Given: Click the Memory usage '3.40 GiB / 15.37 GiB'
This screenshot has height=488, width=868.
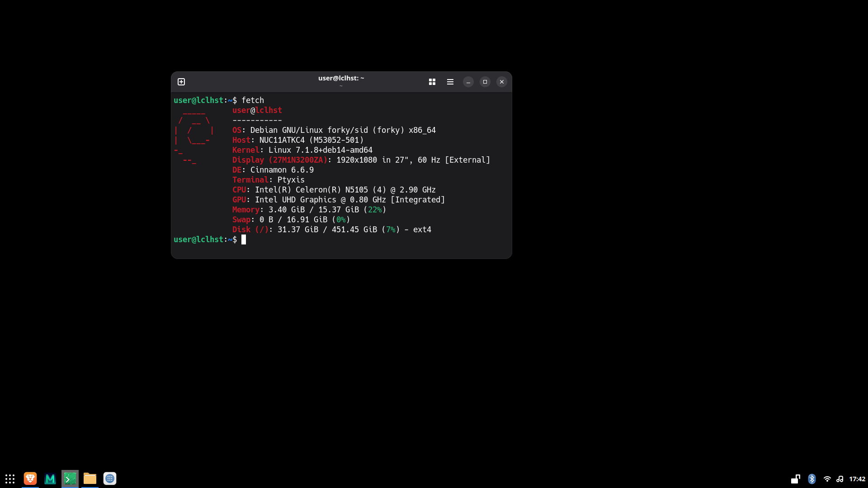Looking at the screenshot, I should 314,210.
